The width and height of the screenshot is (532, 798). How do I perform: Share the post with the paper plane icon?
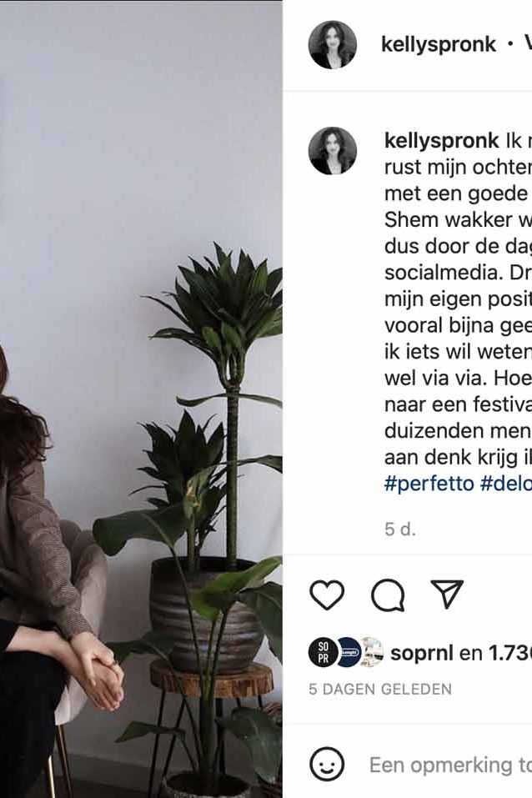[x=447, y=594]
